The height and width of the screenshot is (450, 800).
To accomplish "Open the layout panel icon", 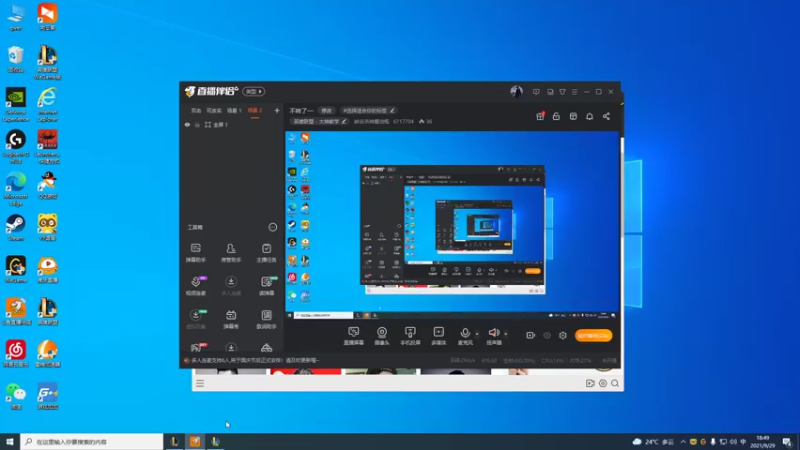I will tap(573, 116).
